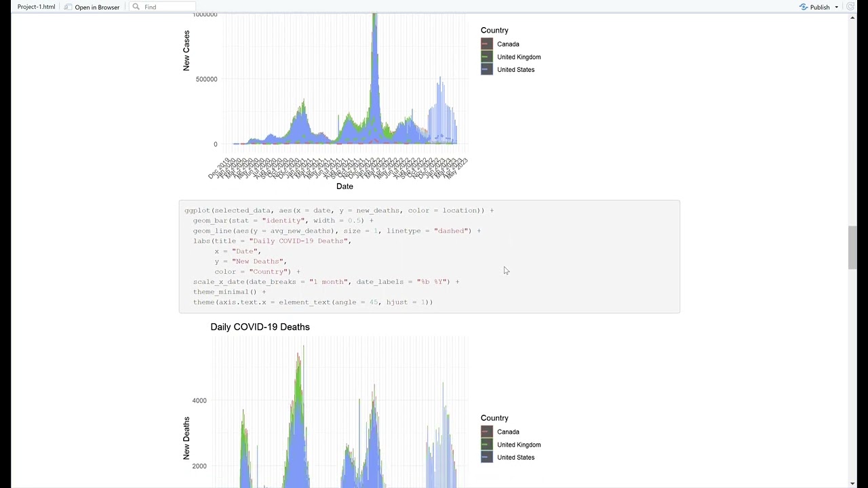Screen dimensions: 868x488
Task: Open the Publish dropdown arrow
Action: click(x=836, y=7)
